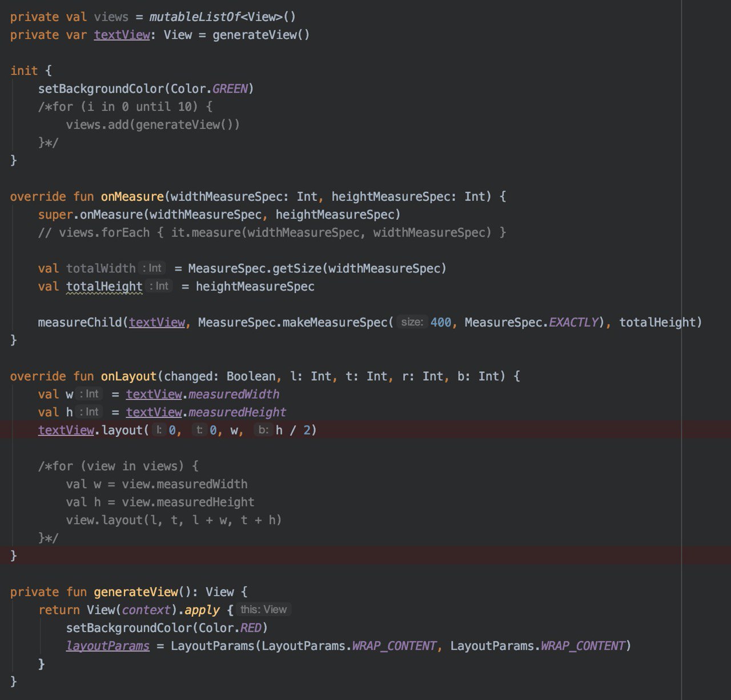The image size is (731, 700).
Task: Click the mutableListOf call on the first line
Action: 195,17
